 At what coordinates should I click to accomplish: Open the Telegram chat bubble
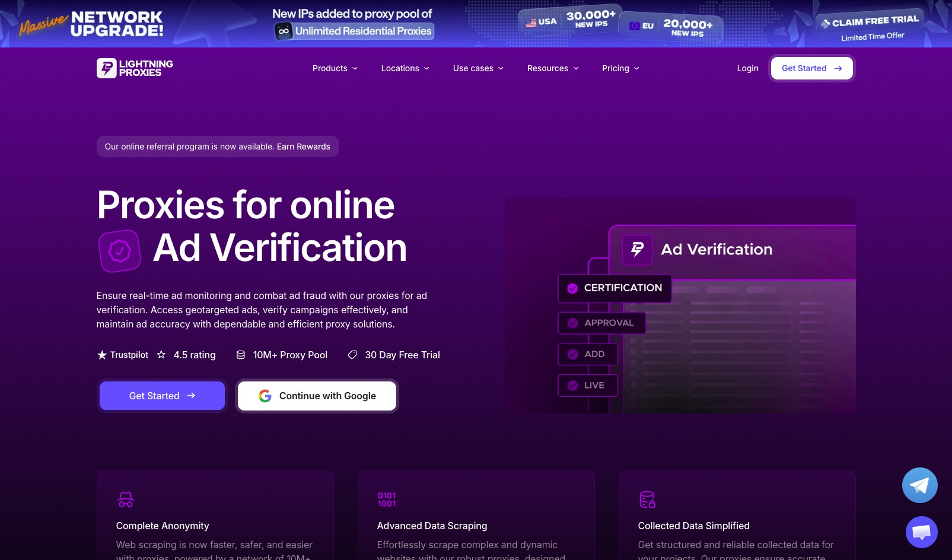point(919,485)
